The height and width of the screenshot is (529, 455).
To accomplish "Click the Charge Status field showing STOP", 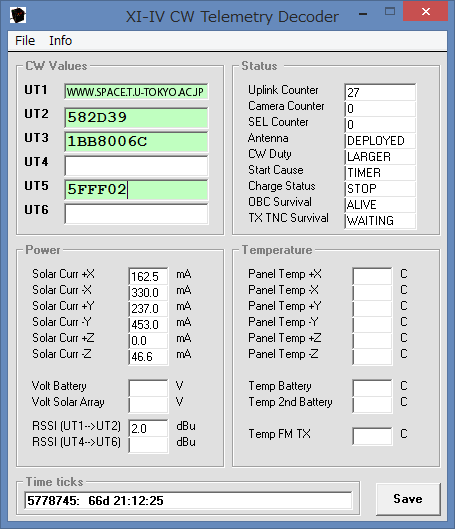I will coord(380,188).
